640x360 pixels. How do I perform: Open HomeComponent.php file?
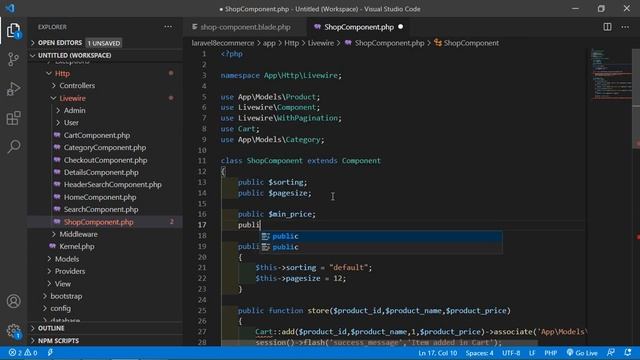tap(100, 197)
